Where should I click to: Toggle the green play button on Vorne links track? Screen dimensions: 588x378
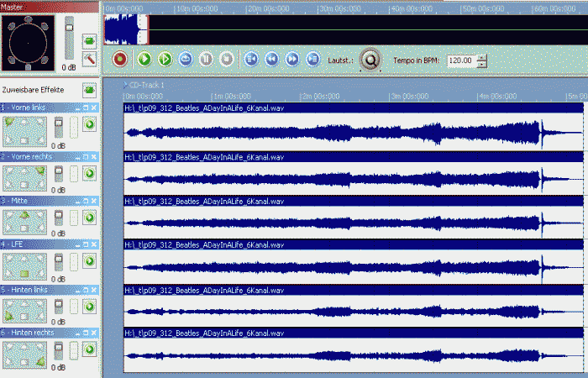click(x=88, y=124)
